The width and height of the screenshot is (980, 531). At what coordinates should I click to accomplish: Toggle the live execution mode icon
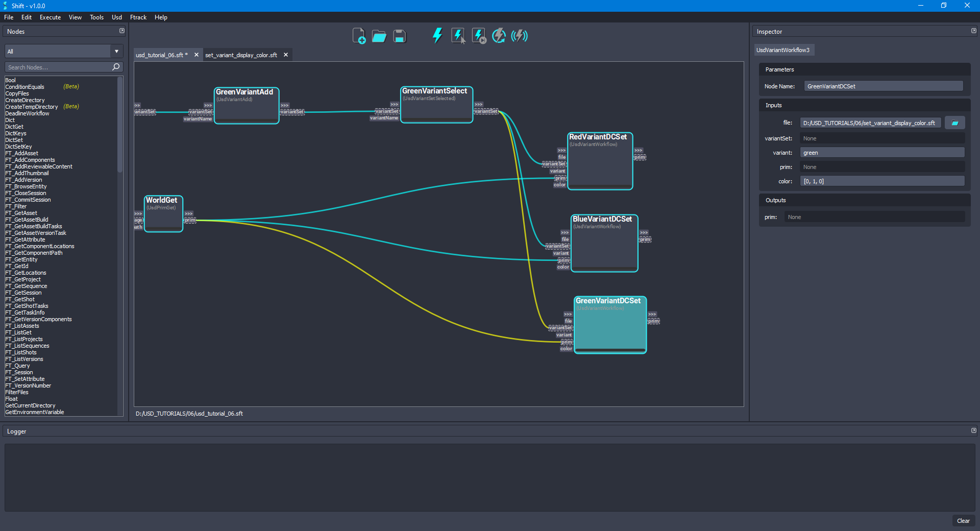tap(519, 36)
